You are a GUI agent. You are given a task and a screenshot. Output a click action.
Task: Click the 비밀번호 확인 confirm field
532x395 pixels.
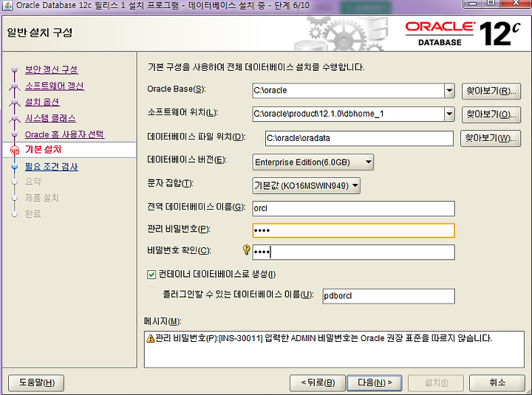[353, 253]
